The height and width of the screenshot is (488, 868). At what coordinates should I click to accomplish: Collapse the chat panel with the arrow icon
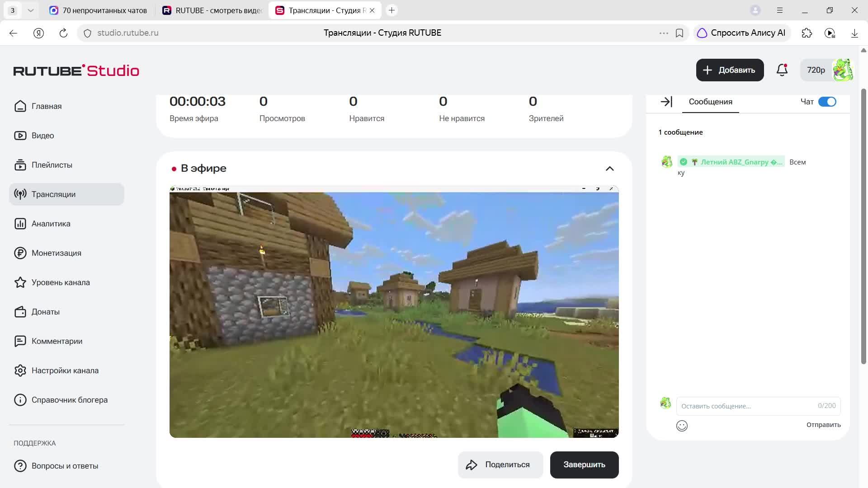click(x=666, y=102)
